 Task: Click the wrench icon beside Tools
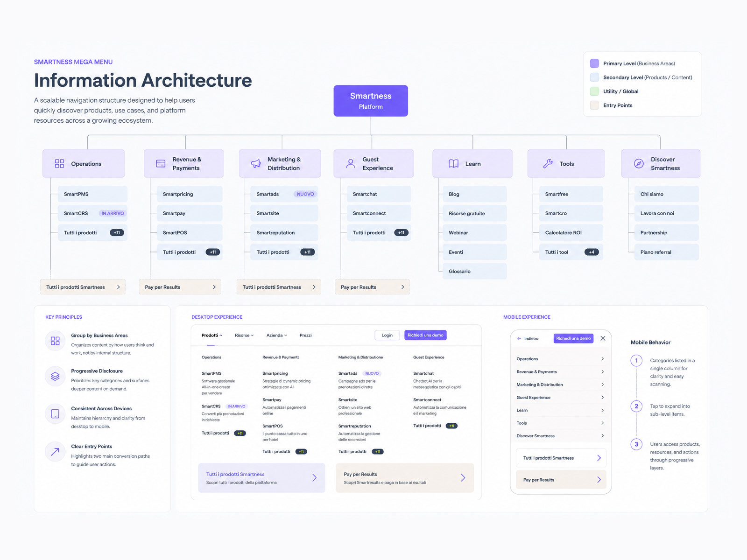point(548,164)
